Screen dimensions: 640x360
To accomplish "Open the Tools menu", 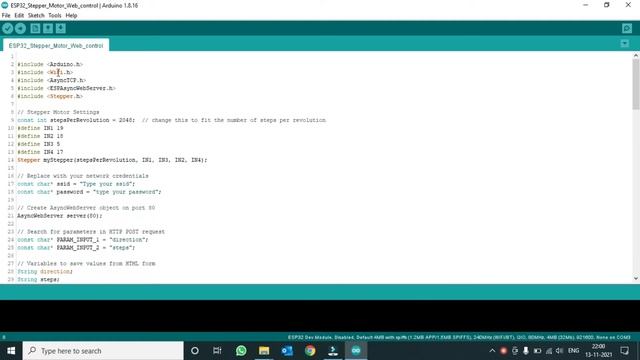I will click(55, 16).
